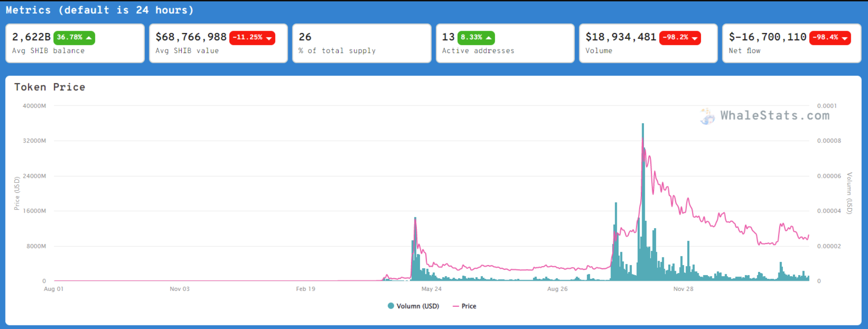868x329 pixels.
Task: Click the $68,766,988 Avg SHIB value figure
Action: tap(191, 37)
